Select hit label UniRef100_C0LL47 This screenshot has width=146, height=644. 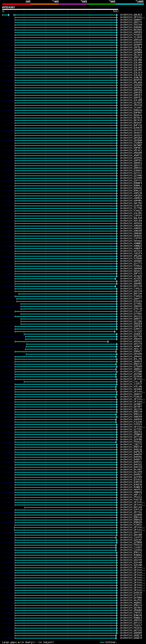click(x=131, y=311)
